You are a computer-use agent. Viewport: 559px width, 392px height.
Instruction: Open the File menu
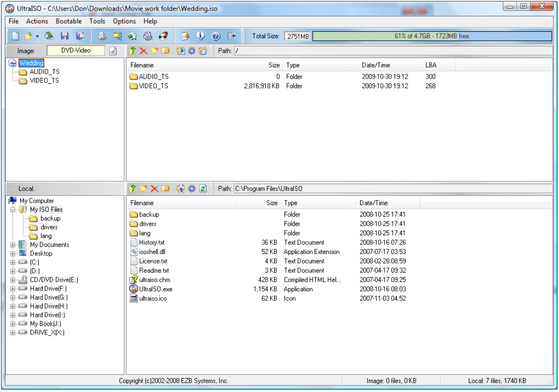13,22
